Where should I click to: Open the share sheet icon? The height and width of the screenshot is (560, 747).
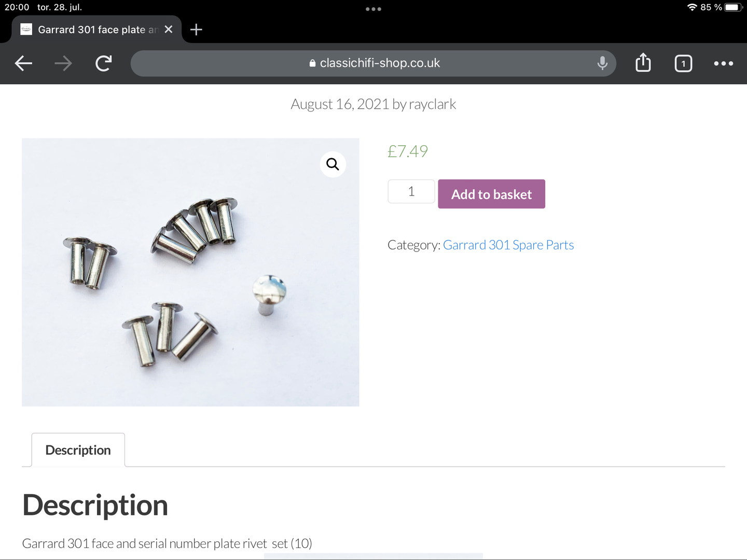[643, 63]
